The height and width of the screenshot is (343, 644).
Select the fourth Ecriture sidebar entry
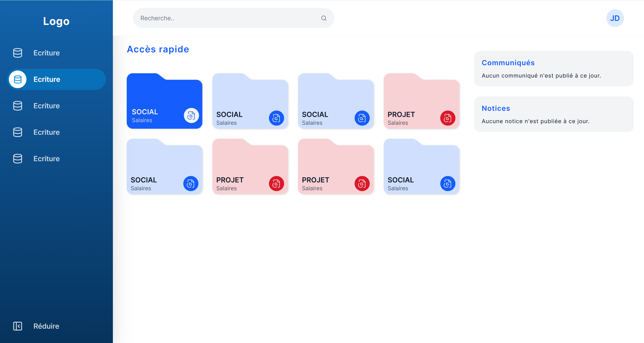tap(46, 132)
